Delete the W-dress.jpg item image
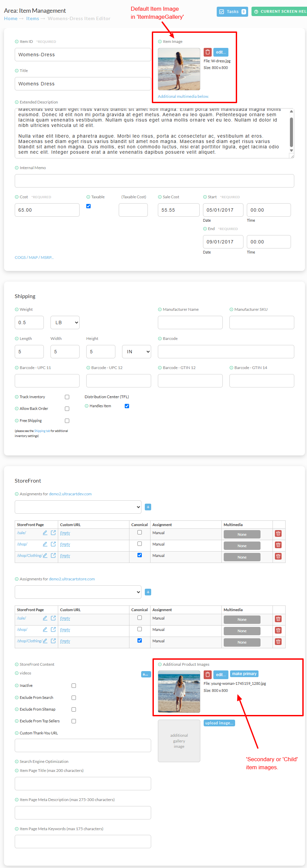 (207, 52)
